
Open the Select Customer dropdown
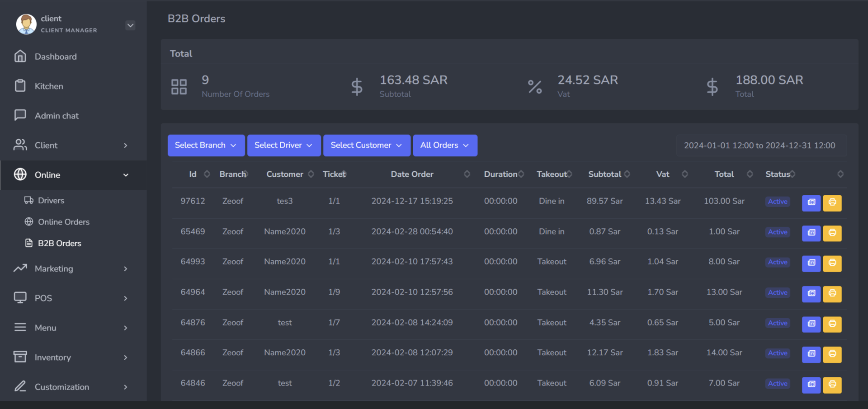coord(367,146)
